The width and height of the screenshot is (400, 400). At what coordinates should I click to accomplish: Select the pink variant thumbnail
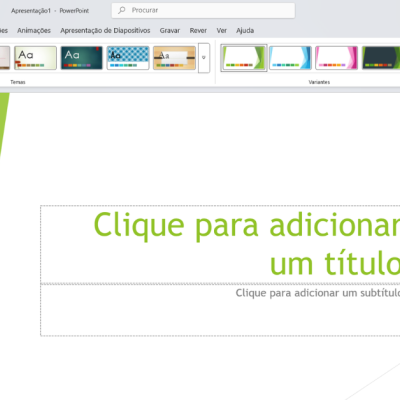(336, 58)
